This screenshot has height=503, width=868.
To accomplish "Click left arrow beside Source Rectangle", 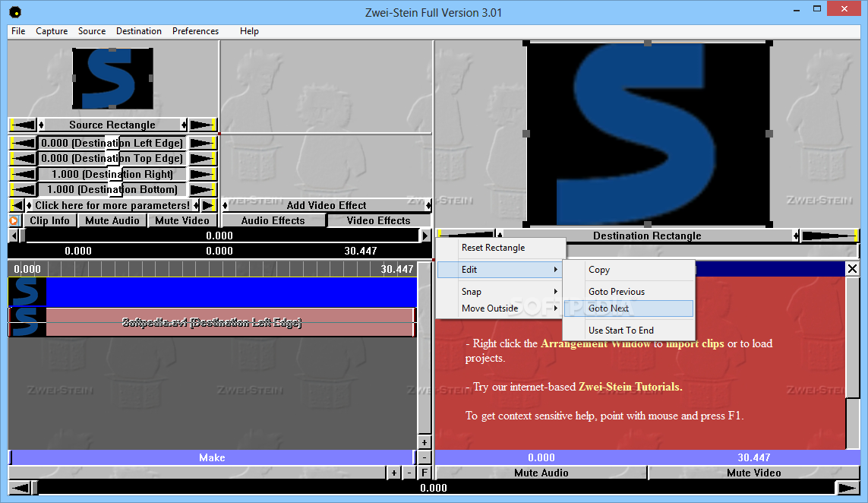I will point(24,125).
